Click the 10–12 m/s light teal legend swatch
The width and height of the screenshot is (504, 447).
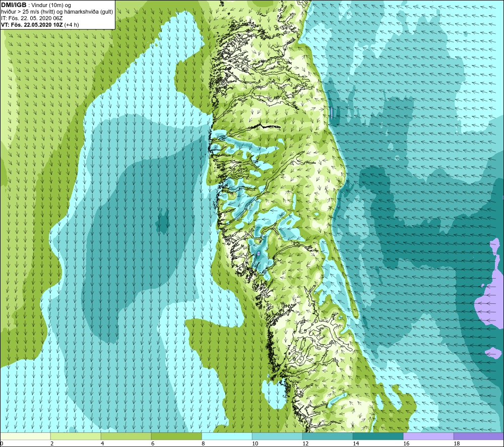pos(277,436)
